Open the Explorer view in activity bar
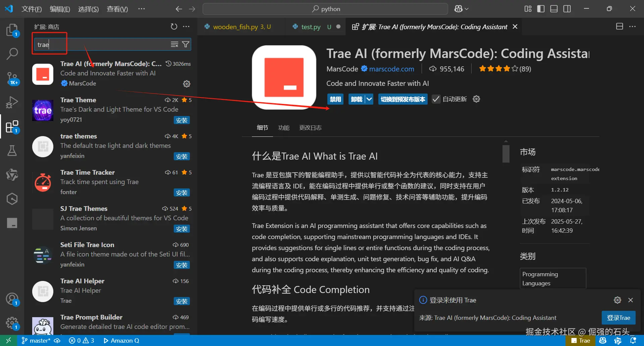The height and width of the screenshot is (346, 644). (12, 30)
